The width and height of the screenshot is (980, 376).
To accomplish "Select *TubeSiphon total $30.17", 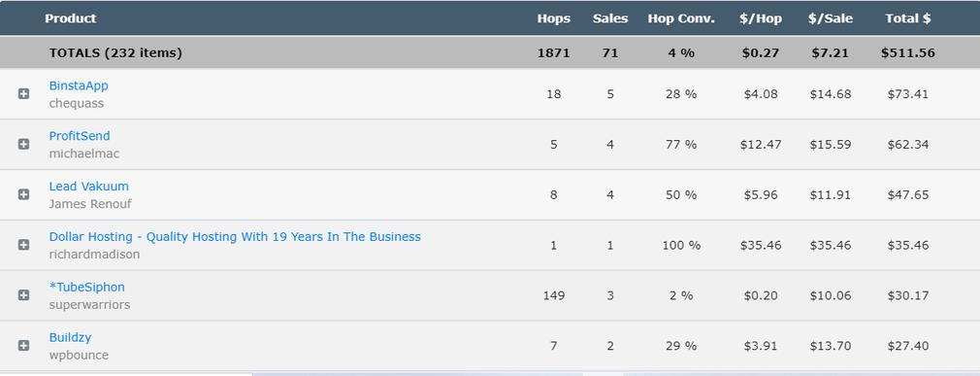I will (x=908, y=295).
